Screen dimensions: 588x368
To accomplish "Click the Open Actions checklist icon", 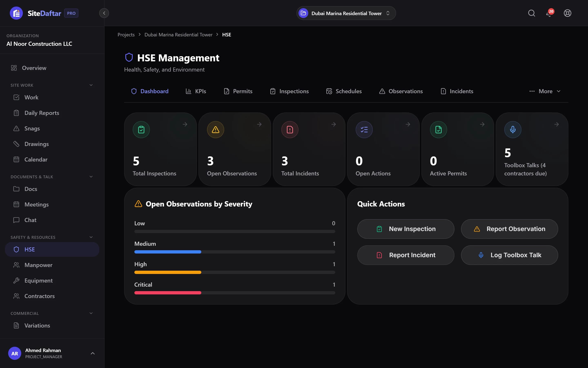I will tap(364, 129).
